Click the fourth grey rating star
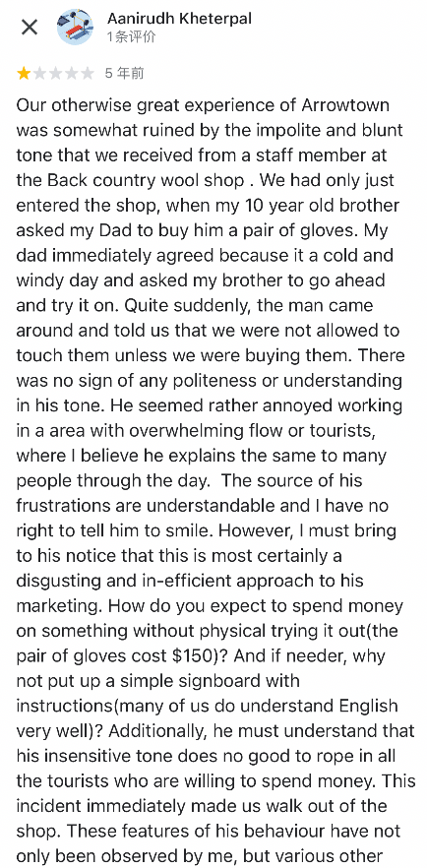Viewport: 427px width, 868px height. [72, 73]
